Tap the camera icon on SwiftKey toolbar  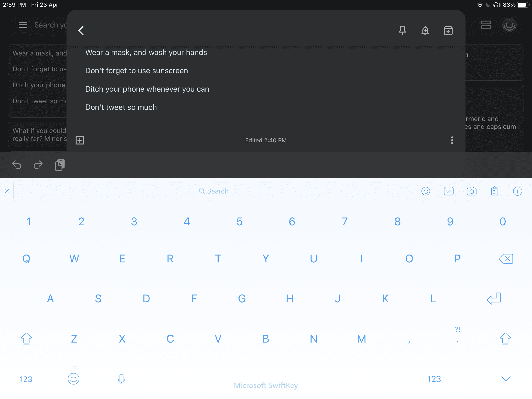(x=471, y=191)
